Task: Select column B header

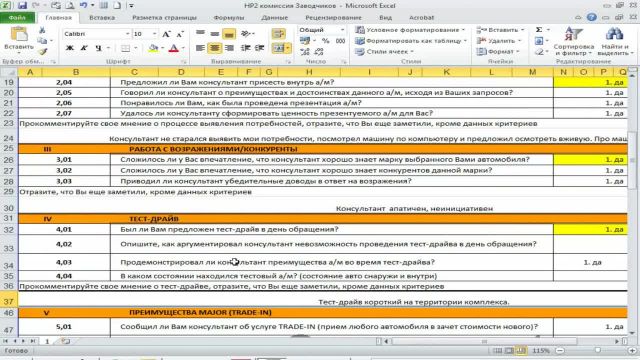Action: click(76, 72)
